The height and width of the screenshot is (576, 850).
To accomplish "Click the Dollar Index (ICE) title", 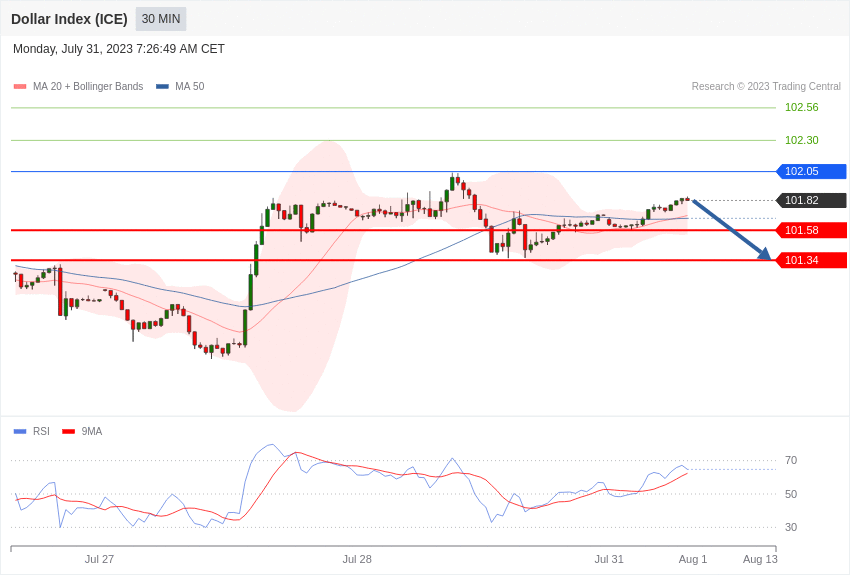I will click(69, 19).
